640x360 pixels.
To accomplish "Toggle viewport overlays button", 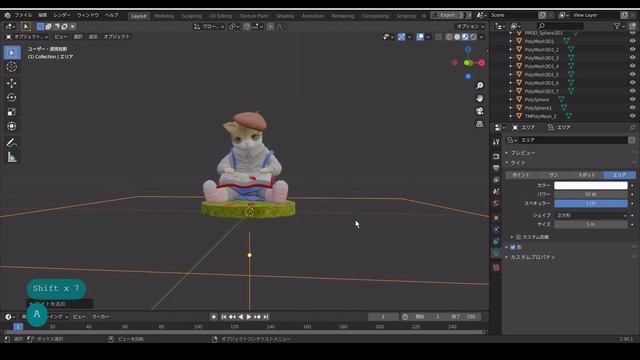I will [420, 37].
